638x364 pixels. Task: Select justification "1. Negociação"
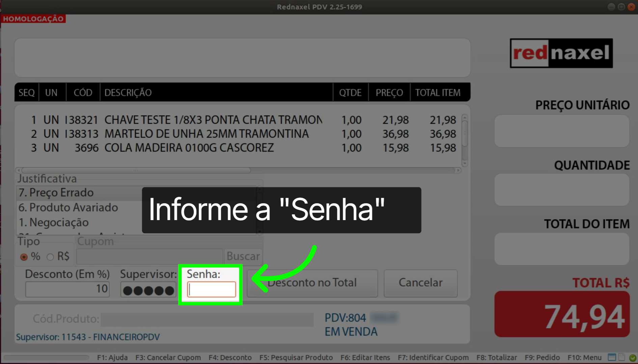pyautogui.click(x=54, y=222)
